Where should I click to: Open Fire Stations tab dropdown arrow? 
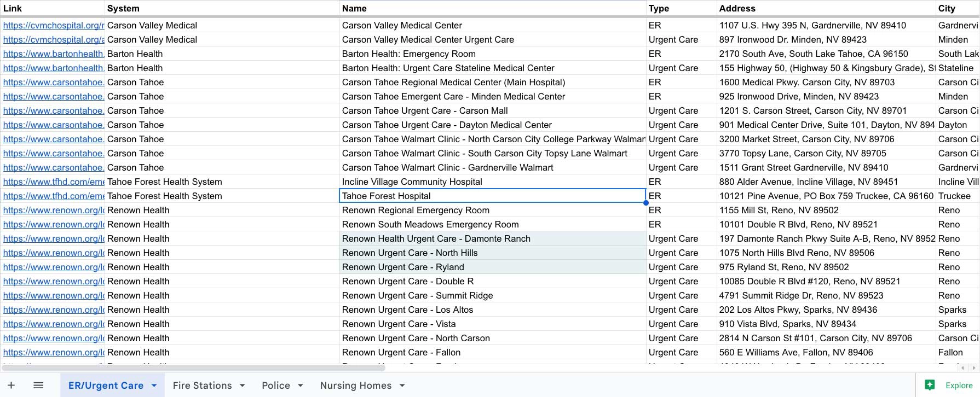click(x=243, y=386)
